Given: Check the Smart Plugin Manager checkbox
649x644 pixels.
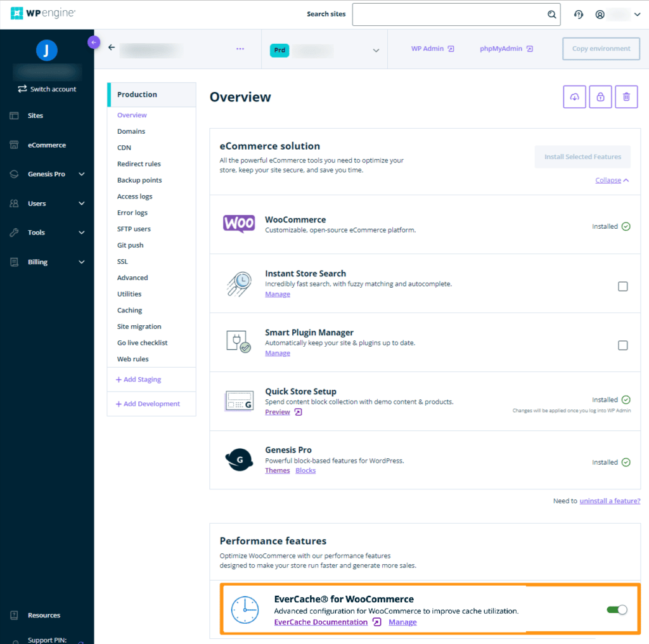Looking at the screenshot, I should 622,345.
